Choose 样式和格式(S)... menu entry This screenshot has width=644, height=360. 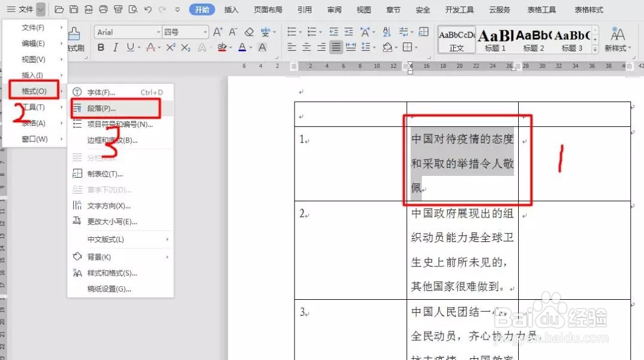pyautogui.click(x=120, y=273)
